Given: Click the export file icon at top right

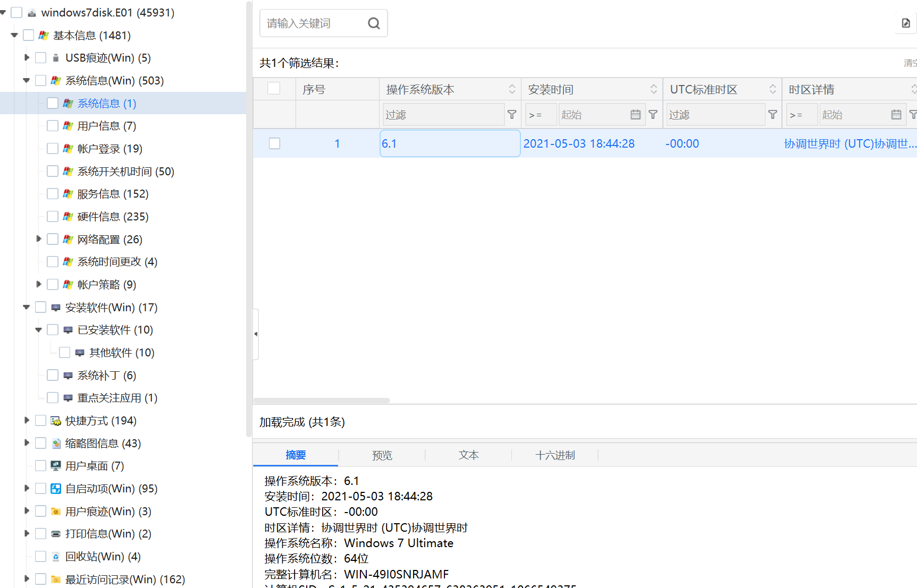Looking at the screenshot, I should (906, 23).
